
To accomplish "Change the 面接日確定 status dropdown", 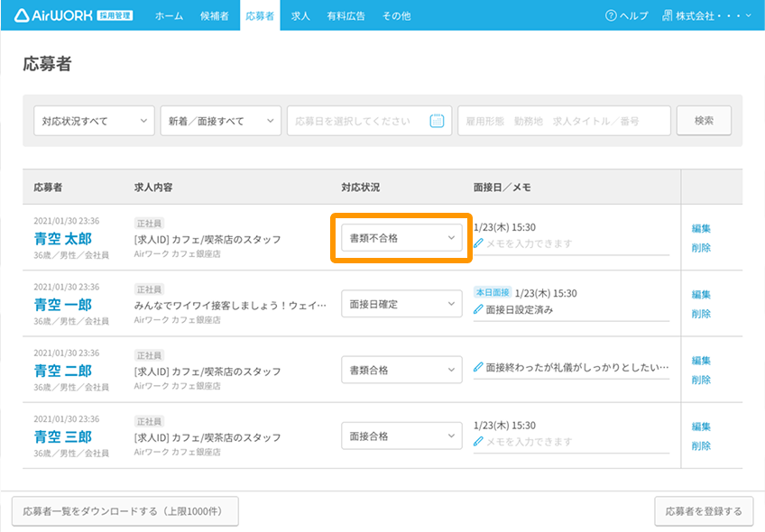I will pyautogui.click(x=401, y=305).
